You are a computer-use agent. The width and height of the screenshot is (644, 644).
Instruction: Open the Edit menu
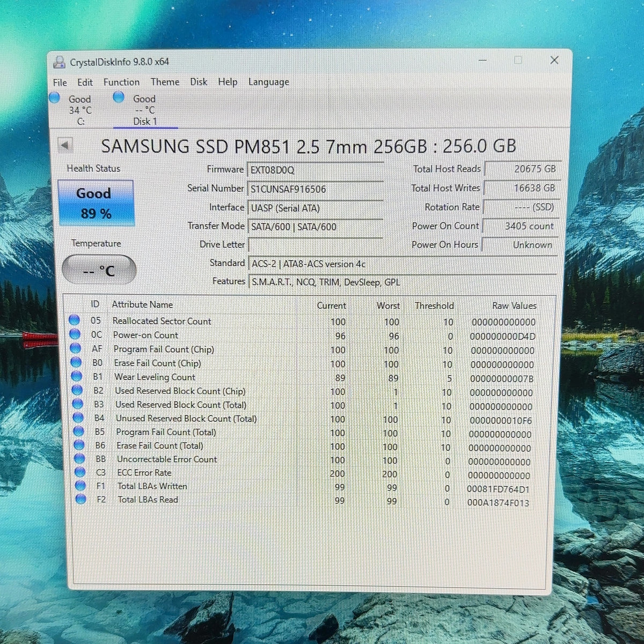[85, 82]
